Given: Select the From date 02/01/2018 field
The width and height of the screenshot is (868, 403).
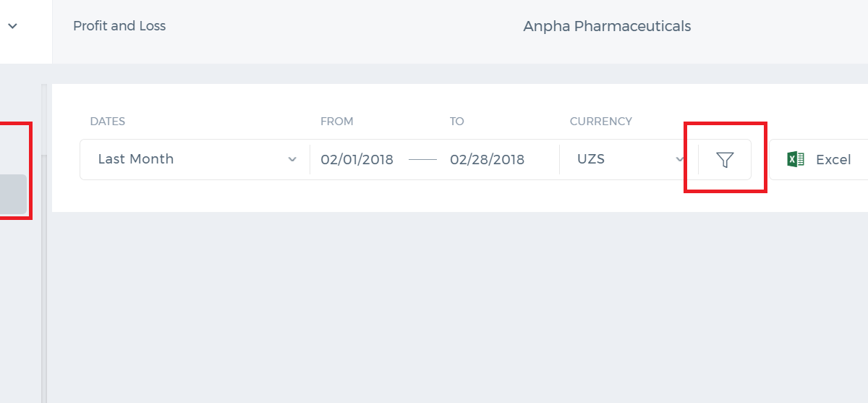Looking at the screenshot, I should [x=357, y=160].
